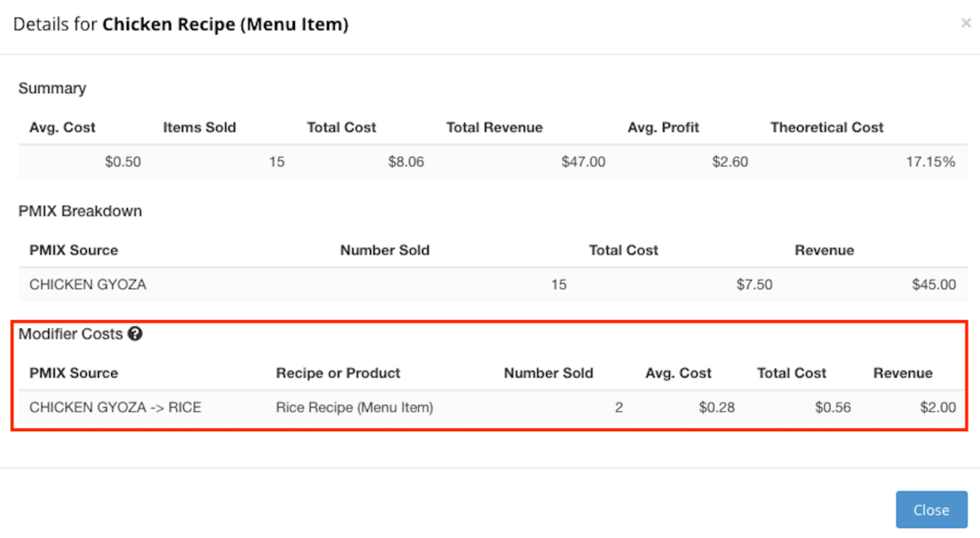Image resolution: width=980 pixels, height=538 pixels.
Task: Click the Theoretical Cost column header
Action: [x=826, y=128]
